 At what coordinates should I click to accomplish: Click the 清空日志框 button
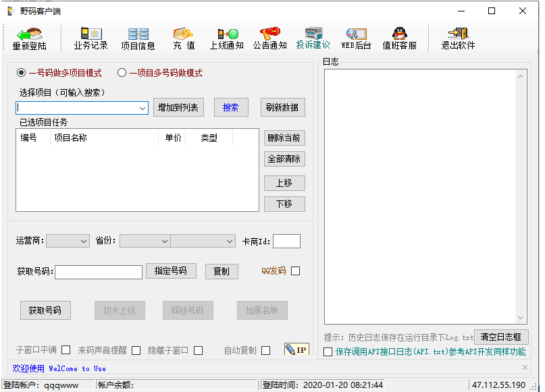pos(501,337)
